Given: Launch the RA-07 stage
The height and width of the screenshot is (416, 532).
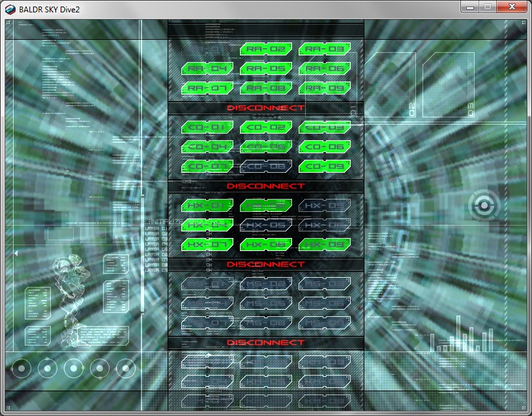Looking at the screenshot, I should point(207,88).
